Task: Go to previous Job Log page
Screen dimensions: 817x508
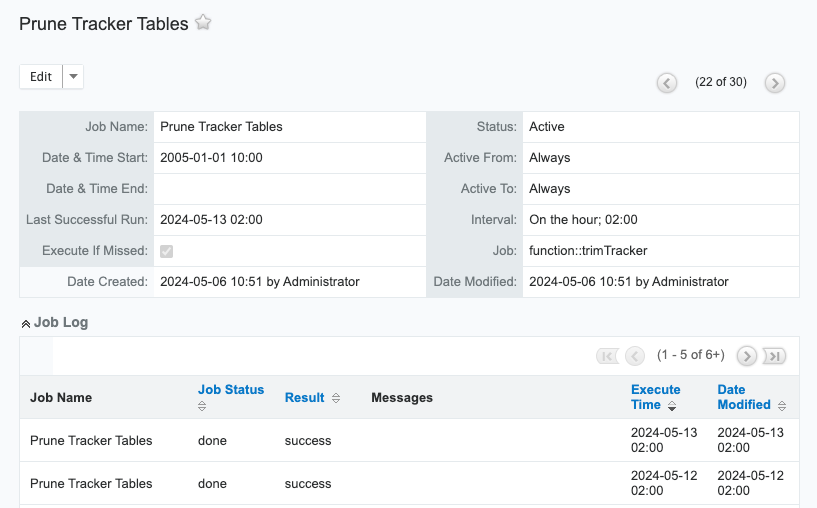Action: point(635,356)
